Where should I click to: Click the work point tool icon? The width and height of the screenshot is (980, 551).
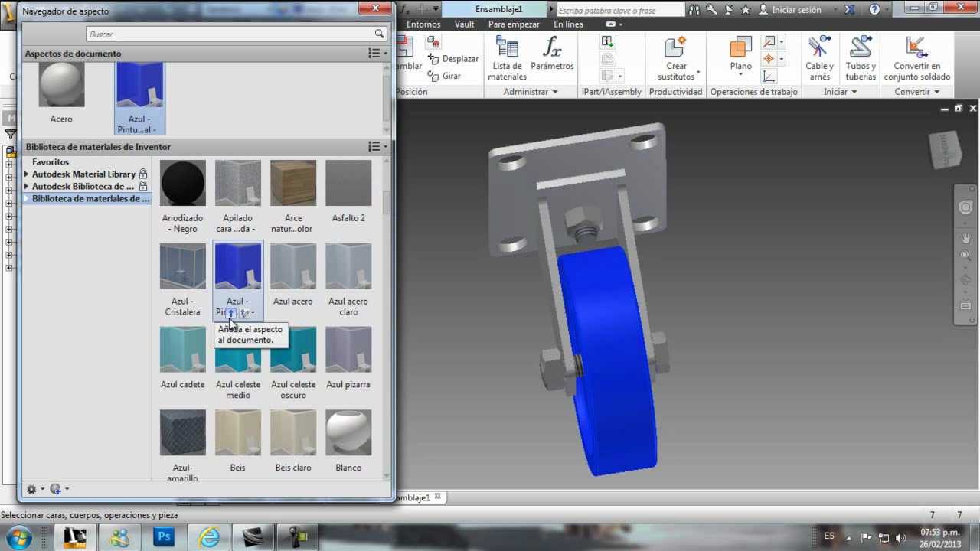[x=769, y=59]
